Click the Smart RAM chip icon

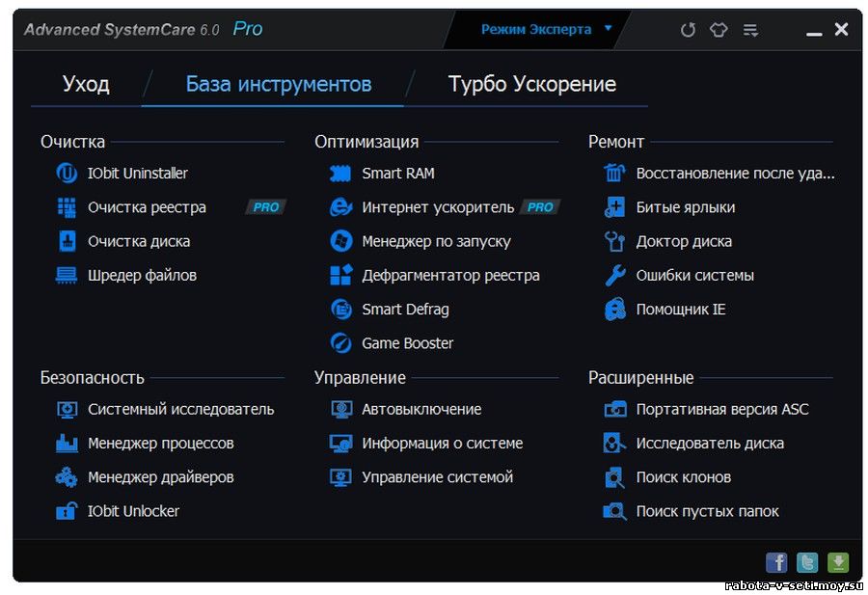(339, 174)
